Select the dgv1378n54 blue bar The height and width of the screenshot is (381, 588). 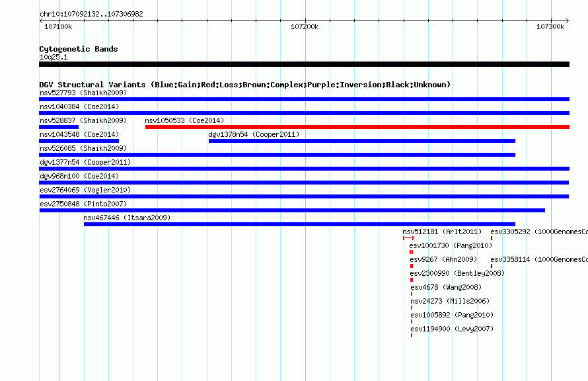362,141
